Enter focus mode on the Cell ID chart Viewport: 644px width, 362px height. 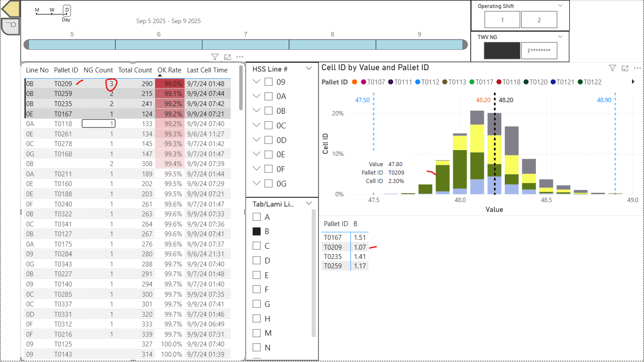click(x=625, y=68)
